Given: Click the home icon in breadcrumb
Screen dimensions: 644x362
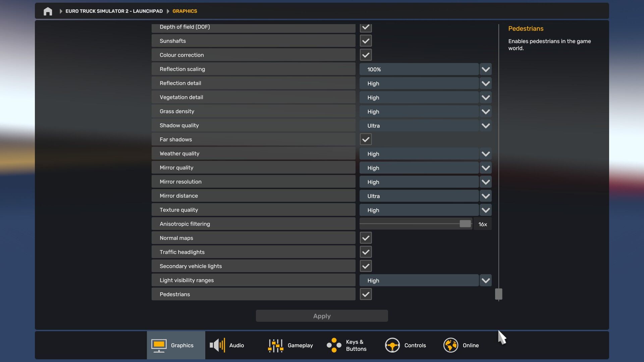Looking at the screenshot, I should point(48,11).
